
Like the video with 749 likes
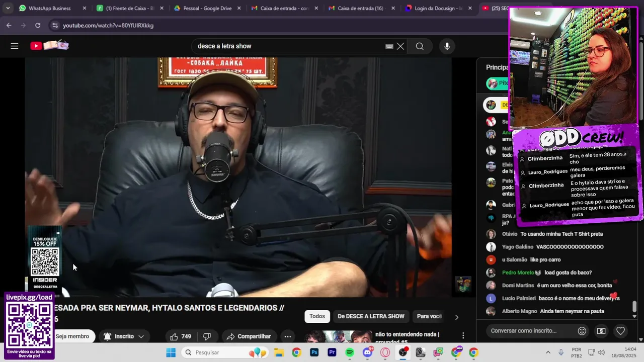(x=180, y=336)
